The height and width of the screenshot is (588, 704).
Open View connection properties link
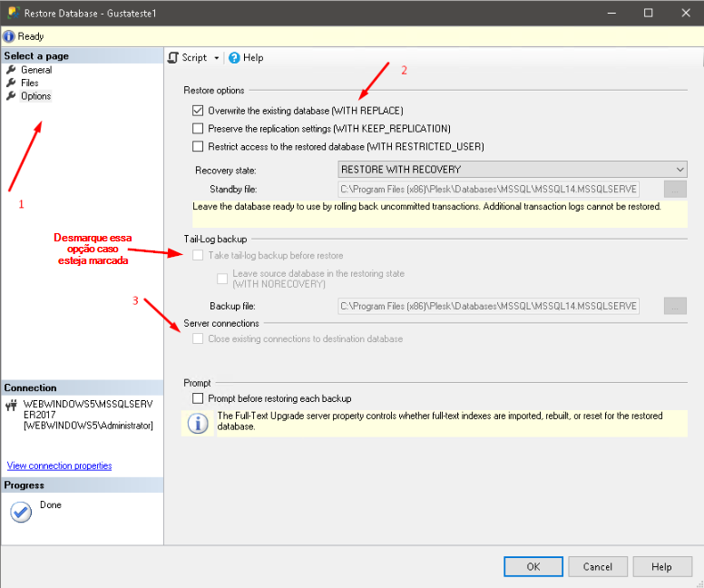(59, 465)
